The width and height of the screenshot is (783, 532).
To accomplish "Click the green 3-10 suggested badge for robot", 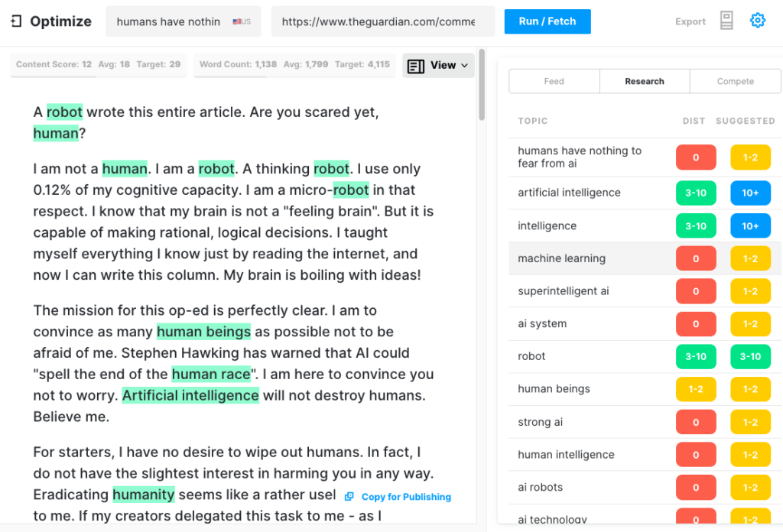I will point(750,356).
